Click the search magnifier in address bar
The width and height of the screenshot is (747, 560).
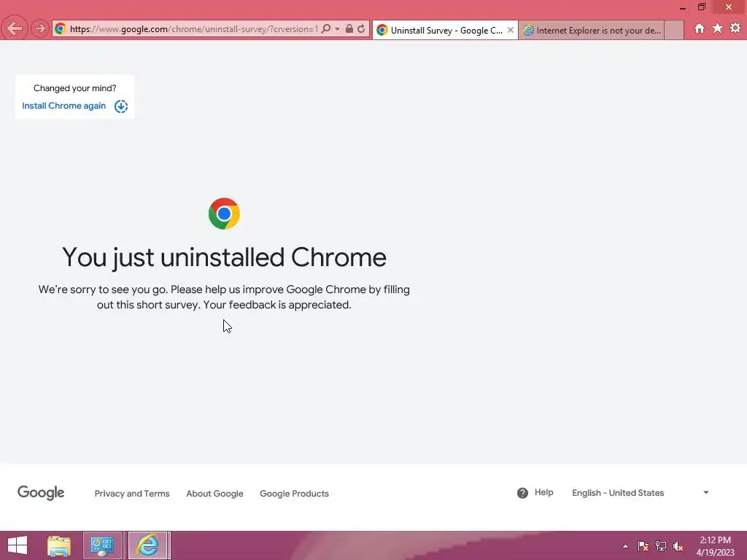[x=326, y=28]
